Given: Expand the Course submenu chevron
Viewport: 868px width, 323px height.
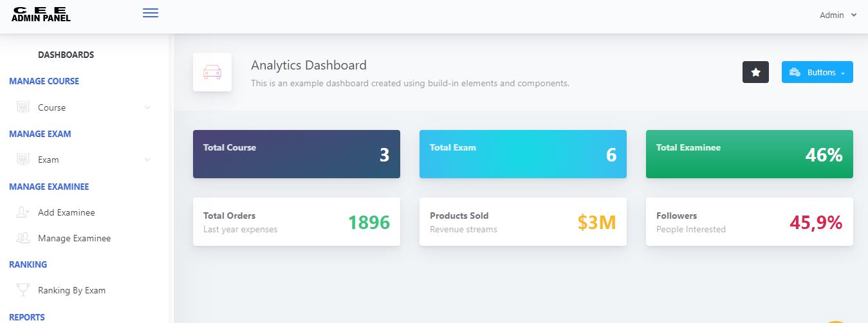Looking at the screenshot, I should point(147,107).
